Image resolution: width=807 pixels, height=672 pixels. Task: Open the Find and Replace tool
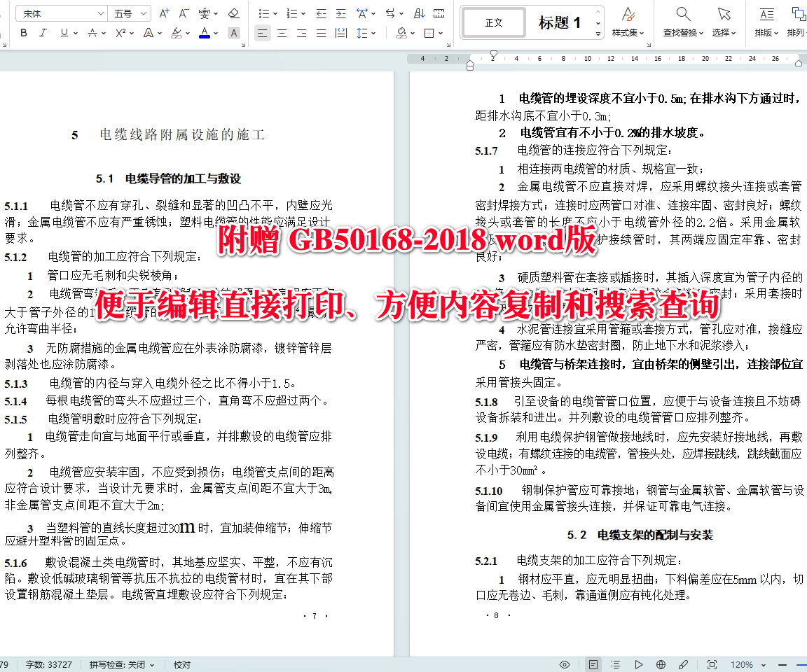(682, 20)
